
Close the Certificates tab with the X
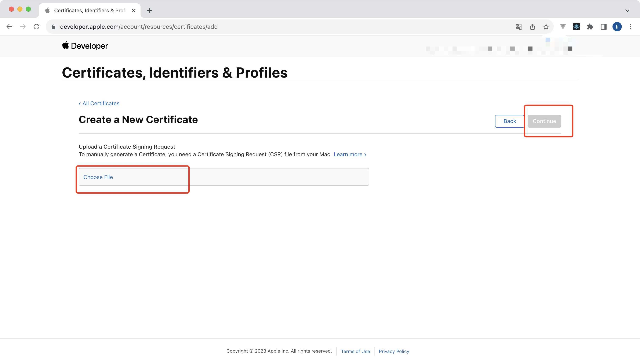(134, 11)
